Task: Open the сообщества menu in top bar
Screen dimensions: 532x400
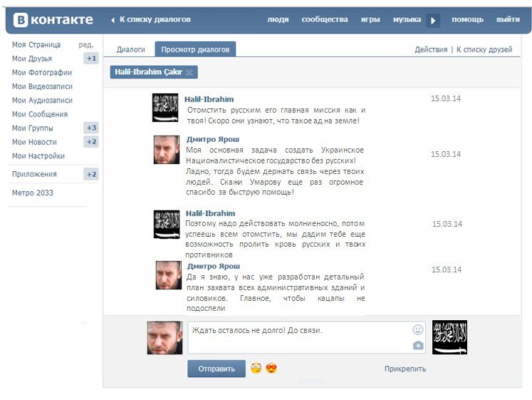Action: pyautogui.click(x=325, y=19)
